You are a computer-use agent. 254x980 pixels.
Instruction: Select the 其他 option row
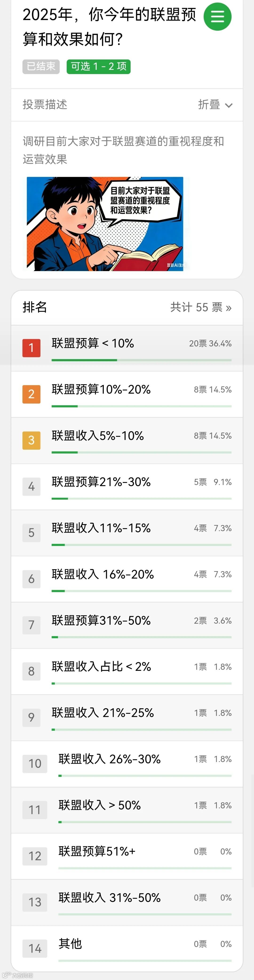127,948
